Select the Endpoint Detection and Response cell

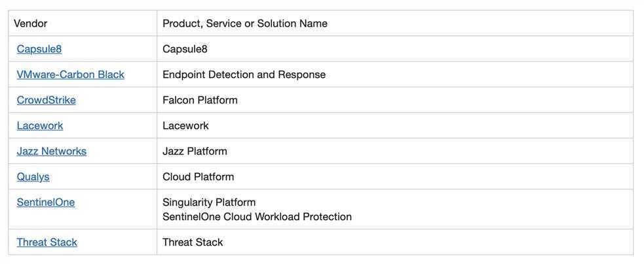244,75
